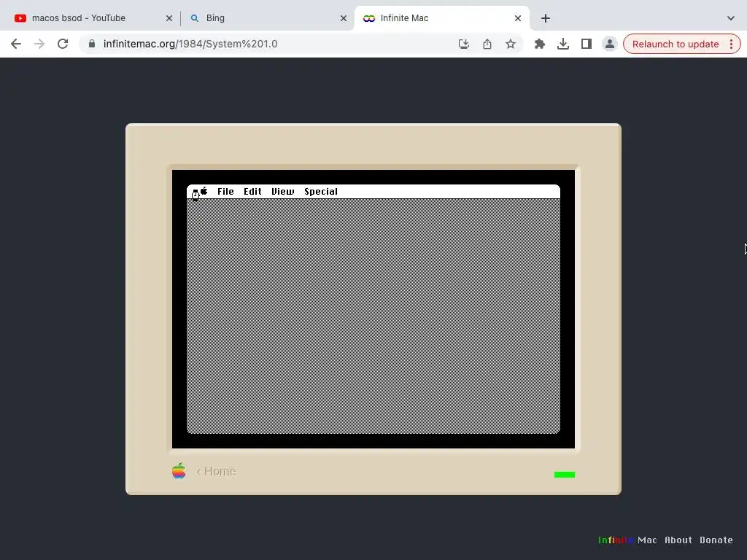Open the About link

(678, 540)
